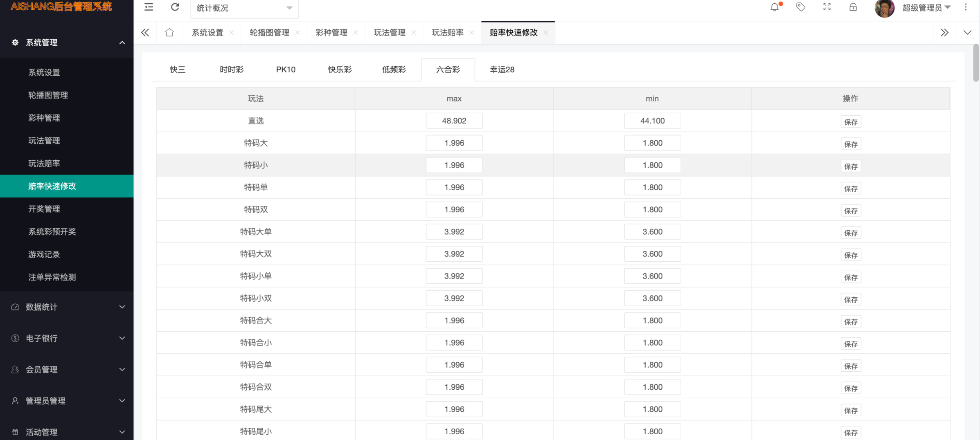Refresh the page using reload icon
This screenshot has height=440, width=980.
(175, 7)
